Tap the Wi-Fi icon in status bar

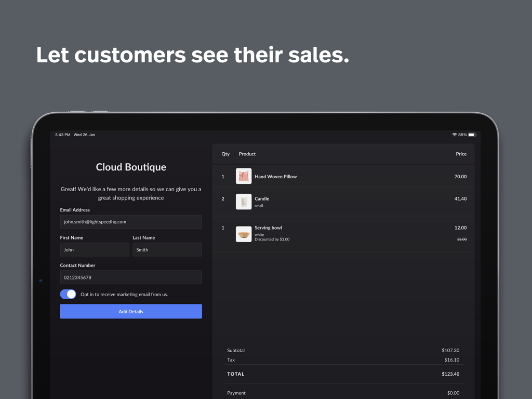pyautogui.click(x=455, y=135)
